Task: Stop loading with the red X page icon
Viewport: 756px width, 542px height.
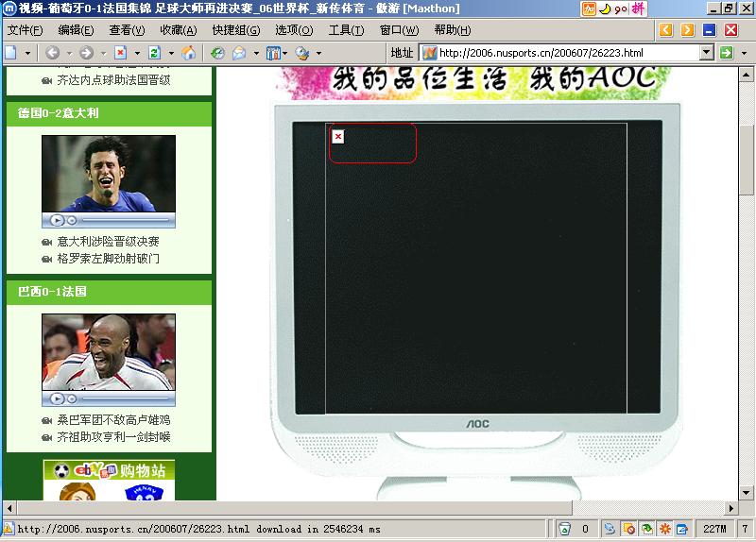Action: click(x=120, y=53)
